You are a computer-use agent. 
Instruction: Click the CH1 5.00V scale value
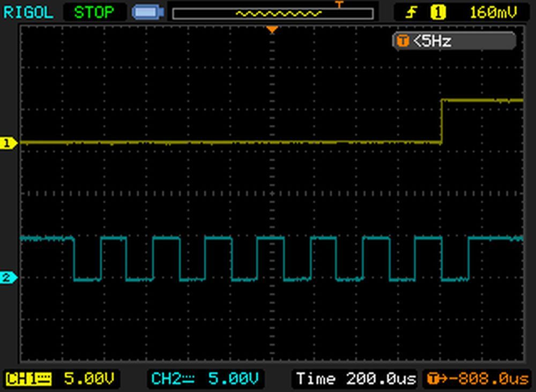click(89, 379)
